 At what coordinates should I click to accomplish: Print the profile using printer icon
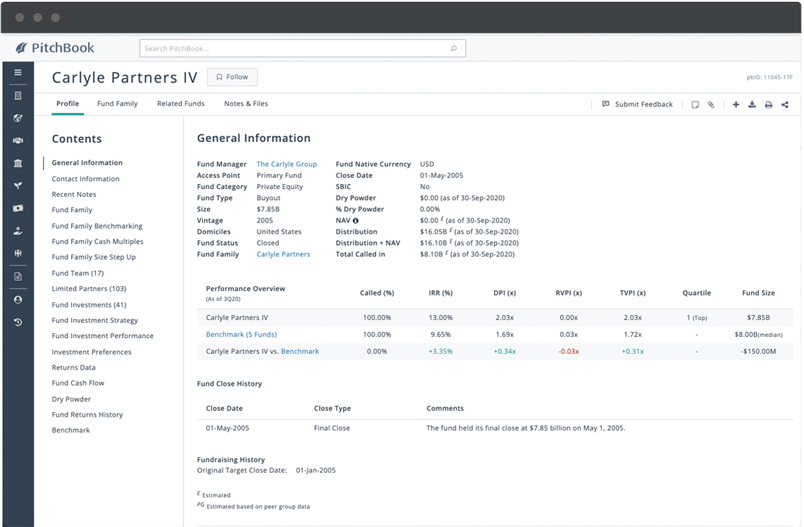[x=768, y=105]
